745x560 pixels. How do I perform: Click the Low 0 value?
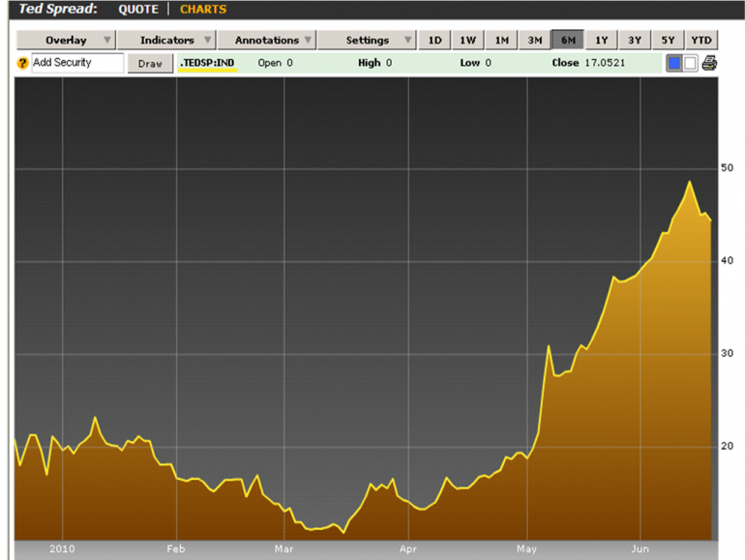point(475,63)
